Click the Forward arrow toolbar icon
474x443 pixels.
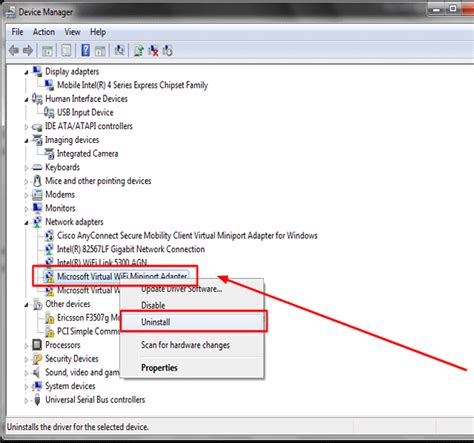click(x=28, y=51)
